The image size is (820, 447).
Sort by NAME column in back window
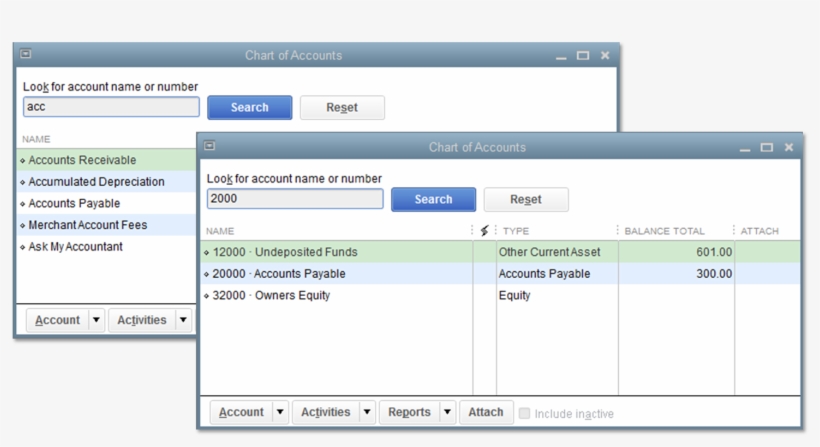tap(36, 139)
